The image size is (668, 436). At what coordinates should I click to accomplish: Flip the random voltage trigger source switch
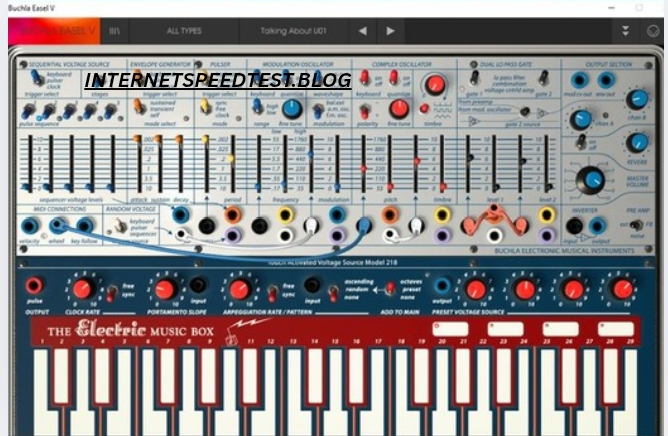click(121, 225)
